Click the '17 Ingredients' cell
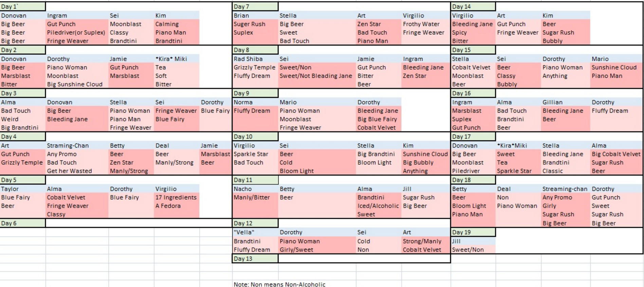The height and width of the screenshot is (287, 644). point(177,197)
